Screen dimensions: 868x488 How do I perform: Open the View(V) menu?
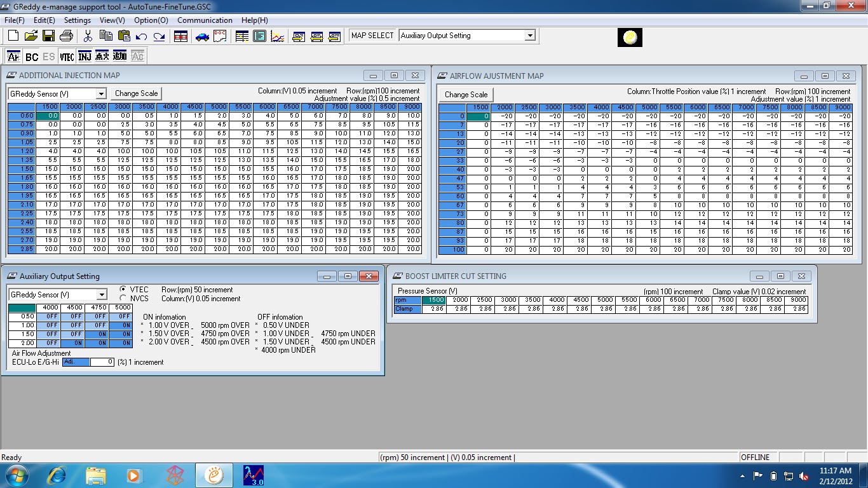coord(112,20)
